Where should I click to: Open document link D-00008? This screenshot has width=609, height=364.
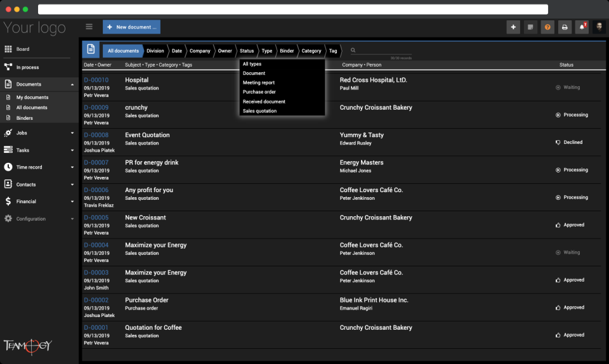tap(96, 135)
